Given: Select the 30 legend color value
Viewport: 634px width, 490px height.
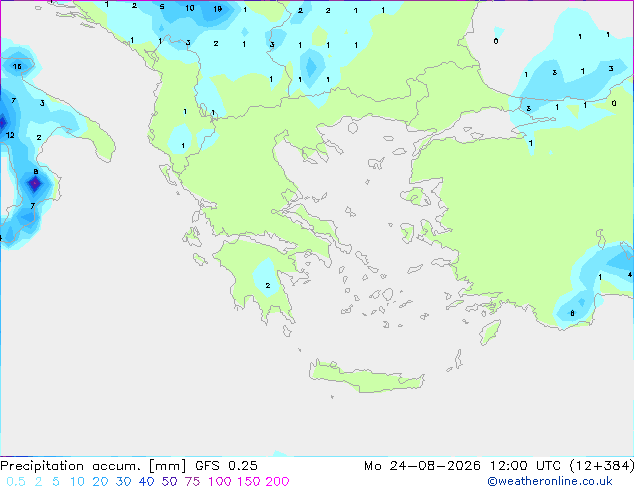Looking at the screenshot, I should click(x=123, y=482).
